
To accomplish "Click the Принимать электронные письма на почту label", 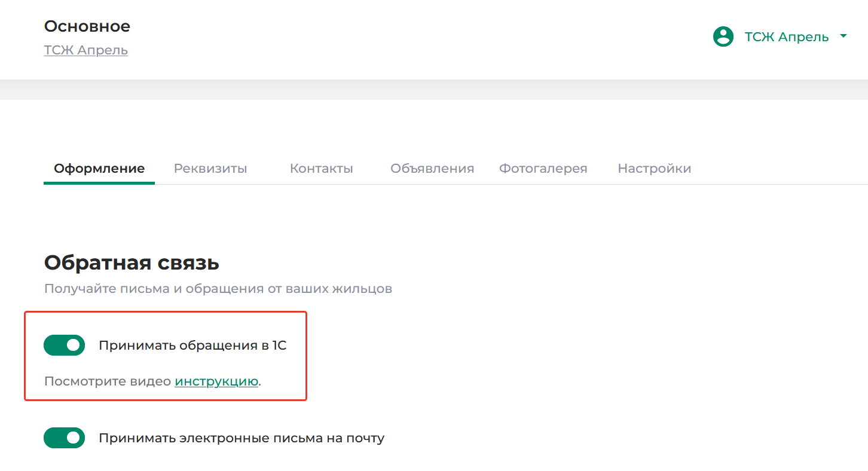I will 242,438.
